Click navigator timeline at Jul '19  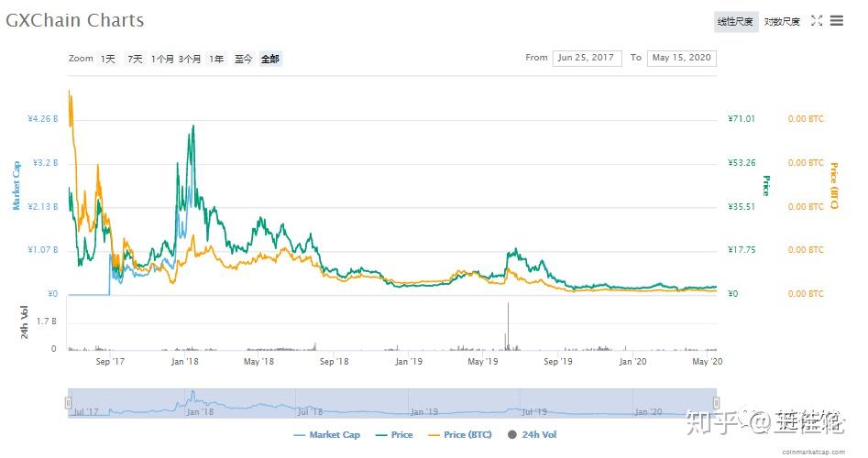pos(534,412)
